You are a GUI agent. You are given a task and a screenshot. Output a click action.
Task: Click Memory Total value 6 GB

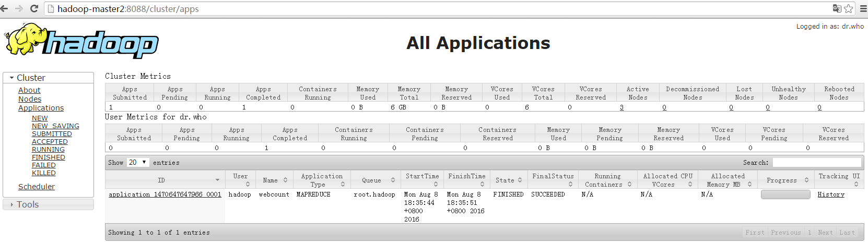[398, 107]
